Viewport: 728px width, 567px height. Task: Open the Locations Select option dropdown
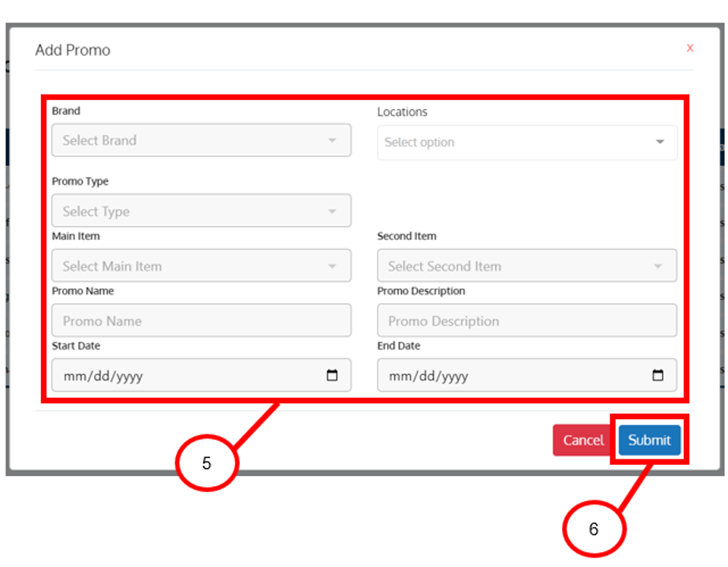pyautogui.click(x=527, y=143)
